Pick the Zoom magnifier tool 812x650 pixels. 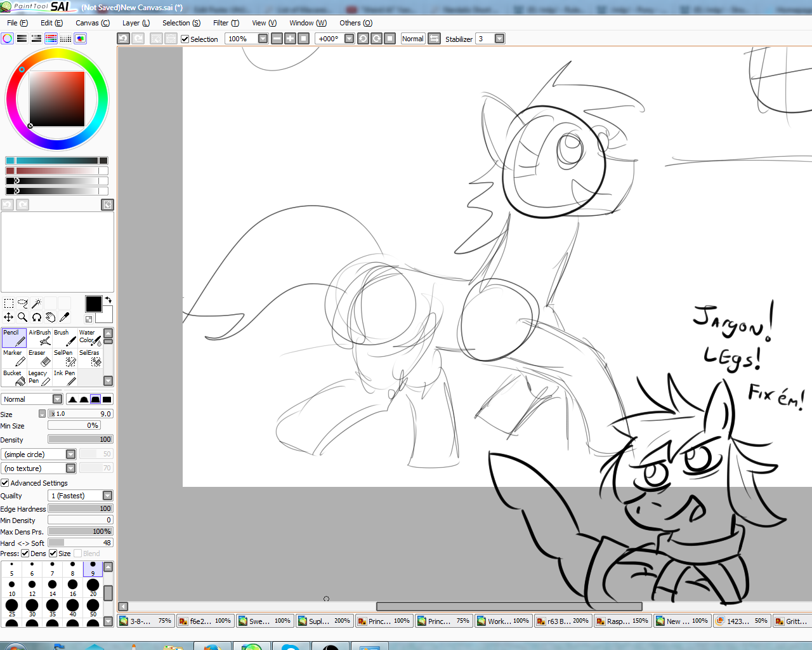(x=23, y=317)
